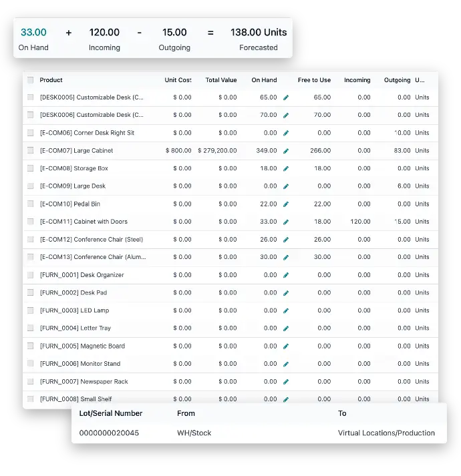Sort list by On Hand column
Image resolution: width=461 pixels, height=476 pixels.
click(x=264, y=80)
